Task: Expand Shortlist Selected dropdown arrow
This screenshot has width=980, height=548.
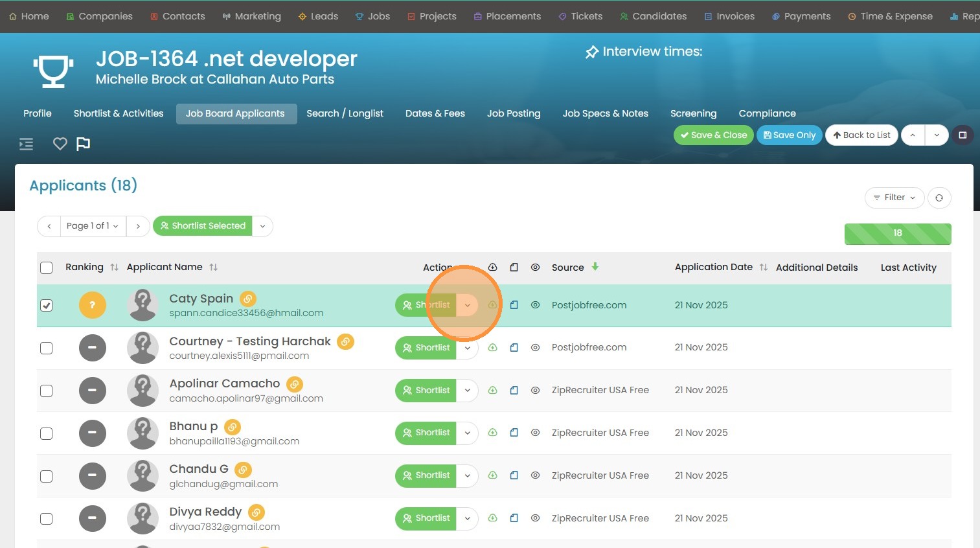Action: (262, 226)
